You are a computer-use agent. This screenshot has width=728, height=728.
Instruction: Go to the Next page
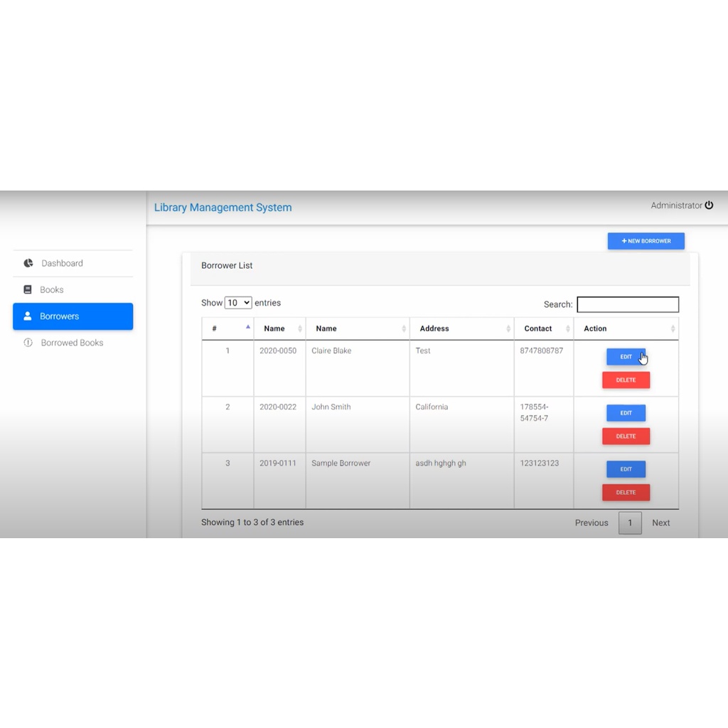point(660,523)
